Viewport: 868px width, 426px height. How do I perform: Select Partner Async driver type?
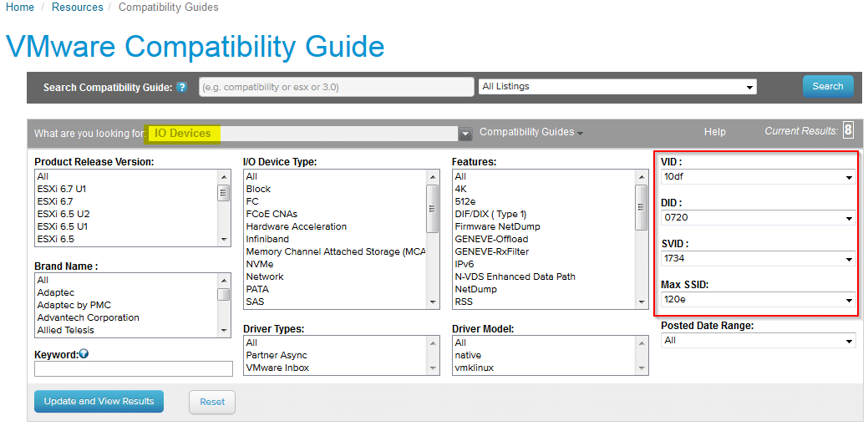(x=277, y=355)
